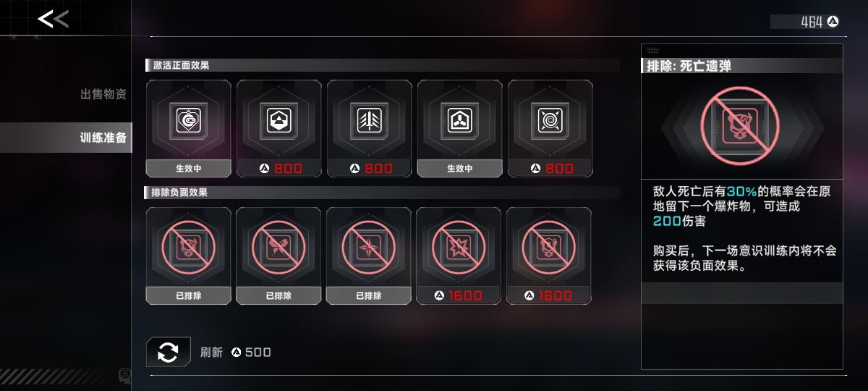Select the spiral target positive effect icon
The width and height of the screenshot is (868, 391).
pyautogui.click(x=550, y=119)
